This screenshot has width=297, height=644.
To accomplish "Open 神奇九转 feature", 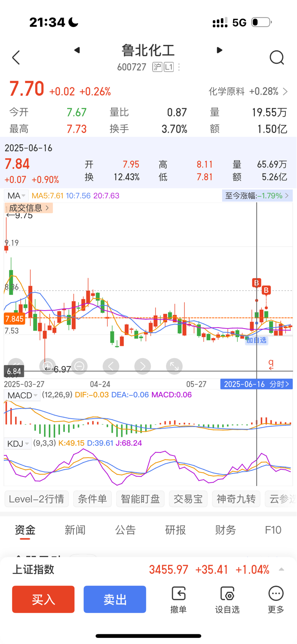I will (x=236, y=499).
